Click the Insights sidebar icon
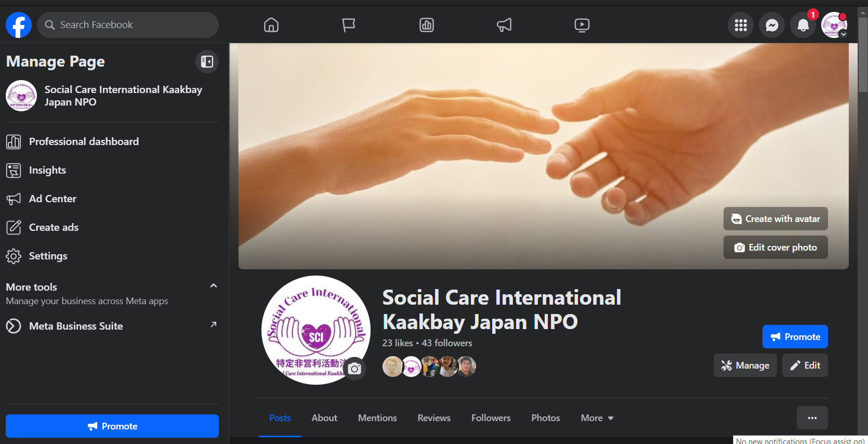 [14, 170]
